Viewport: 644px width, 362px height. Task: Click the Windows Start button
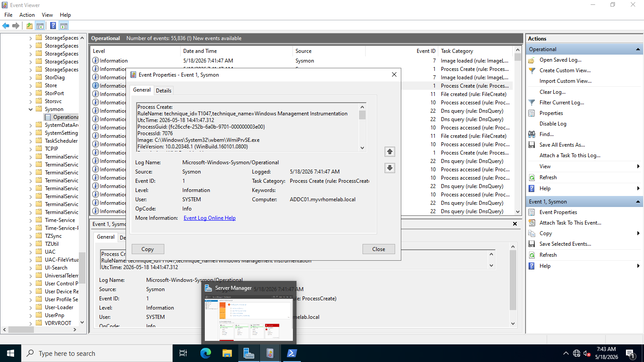click(11, 353)
